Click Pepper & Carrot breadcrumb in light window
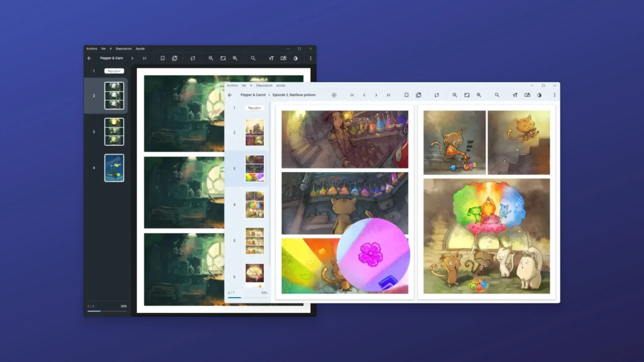This screenshot has height=362, width=644. click(253, 95)
